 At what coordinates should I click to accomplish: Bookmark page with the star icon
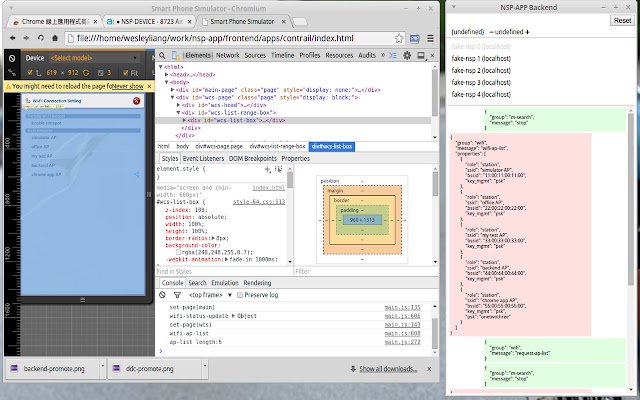[x=398, y=37]
